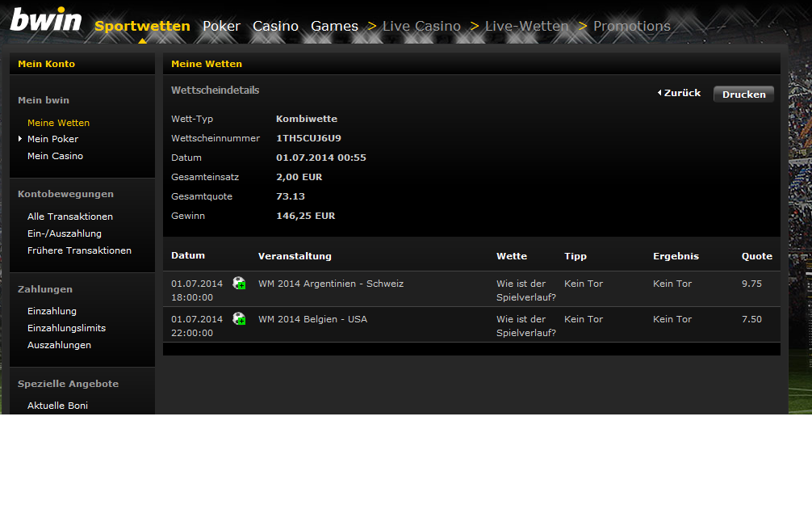Screen dimensions: 812x509
Task: Go back using the Zurück link
Action: [682, 93]
